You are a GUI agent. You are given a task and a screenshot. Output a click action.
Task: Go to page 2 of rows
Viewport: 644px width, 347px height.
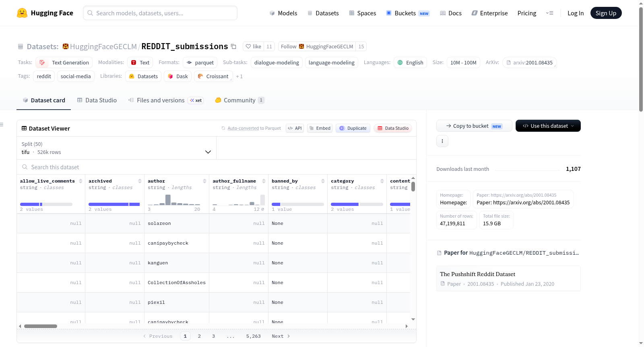point(199,336)
